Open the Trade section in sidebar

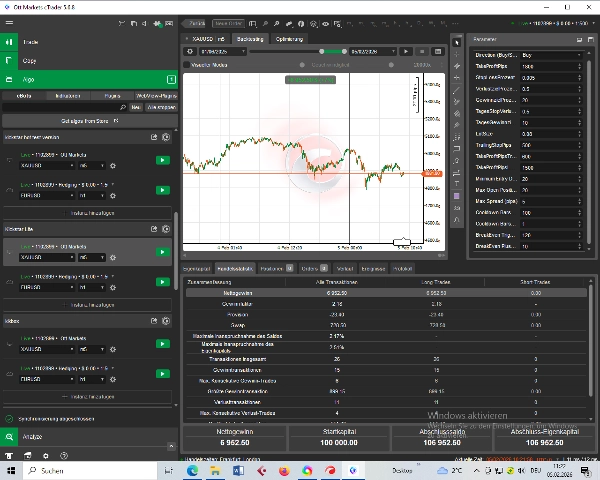[30, 42]
